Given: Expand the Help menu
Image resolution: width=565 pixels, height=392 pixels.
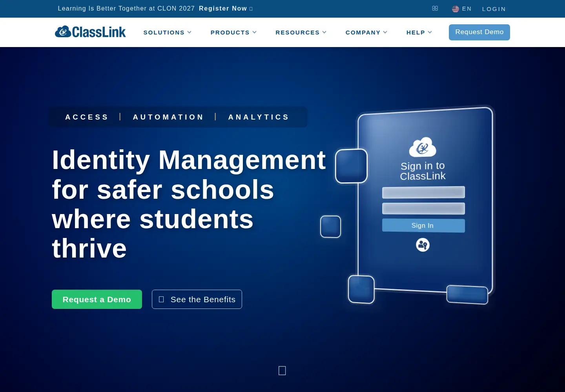Looking at the screenshot, I should [419, 33].
